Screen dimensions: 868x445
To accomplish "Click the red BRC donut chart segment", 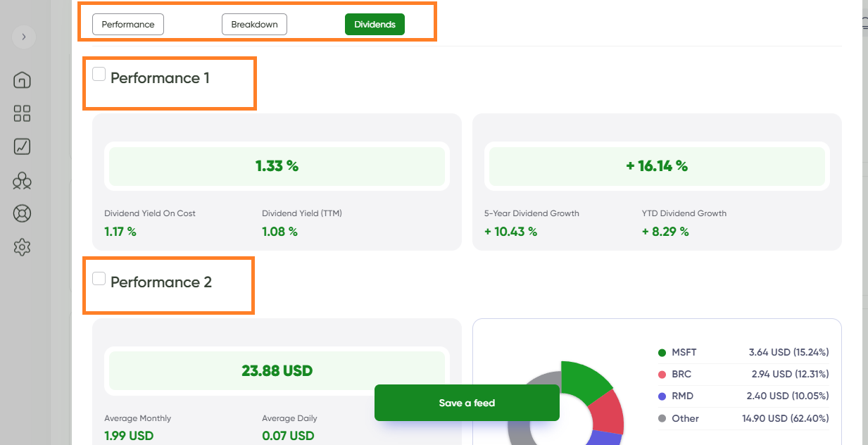I will pyautogui.click(x=608, y=413).
